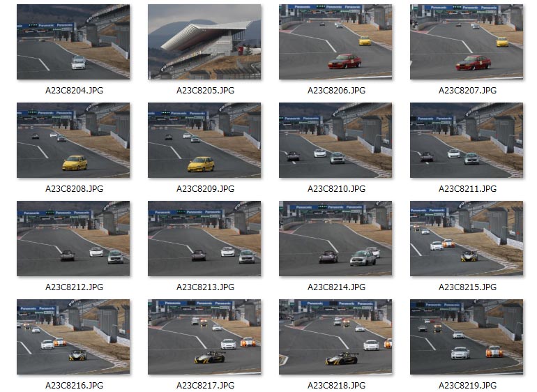Choose the A23C8217.JPG black-yellow racer photo
The height and width of the screenshot is (392, 537).
click(x=204, y=337)
